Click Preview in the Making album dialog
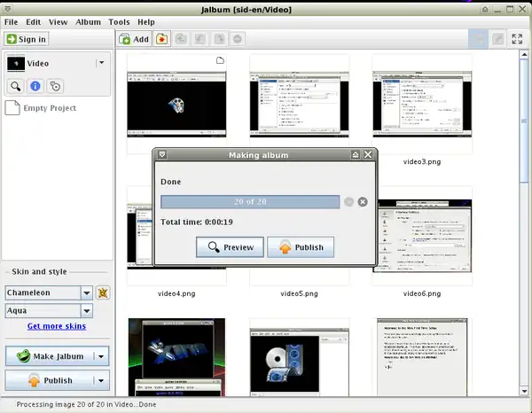Screen dimensions: 532x413 229,247
